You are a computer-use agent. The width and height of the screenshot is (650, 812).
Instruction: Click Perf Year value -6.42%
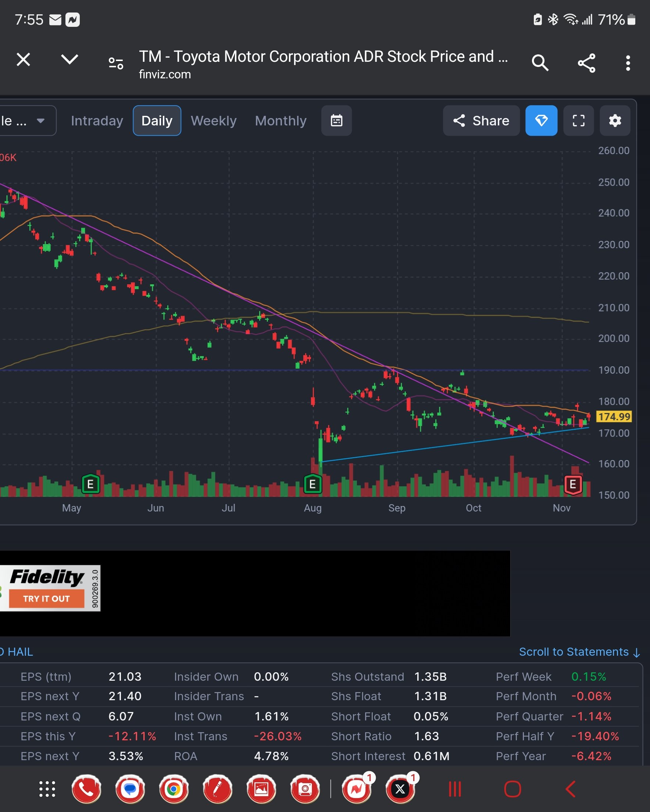(591, 756)
